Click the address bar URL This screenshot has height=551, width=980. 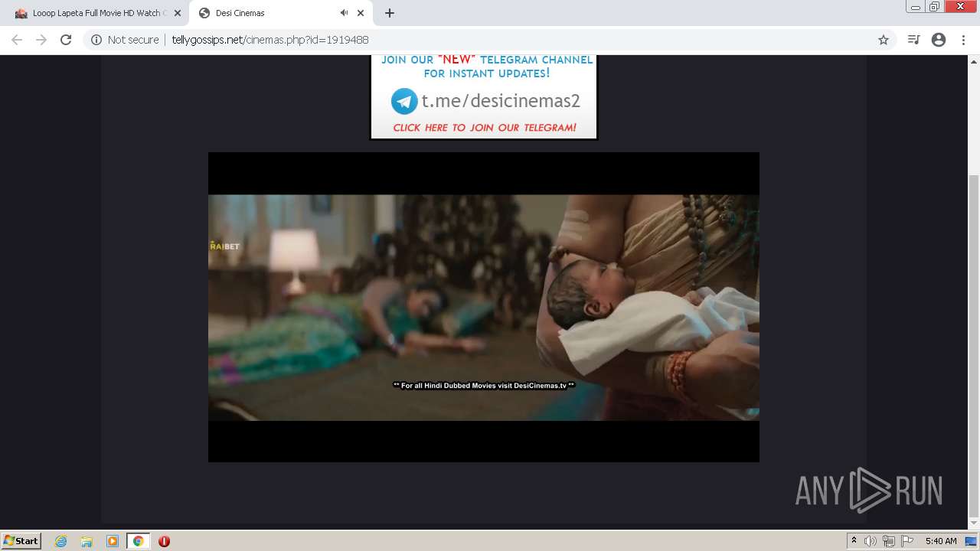coord(269,40)
